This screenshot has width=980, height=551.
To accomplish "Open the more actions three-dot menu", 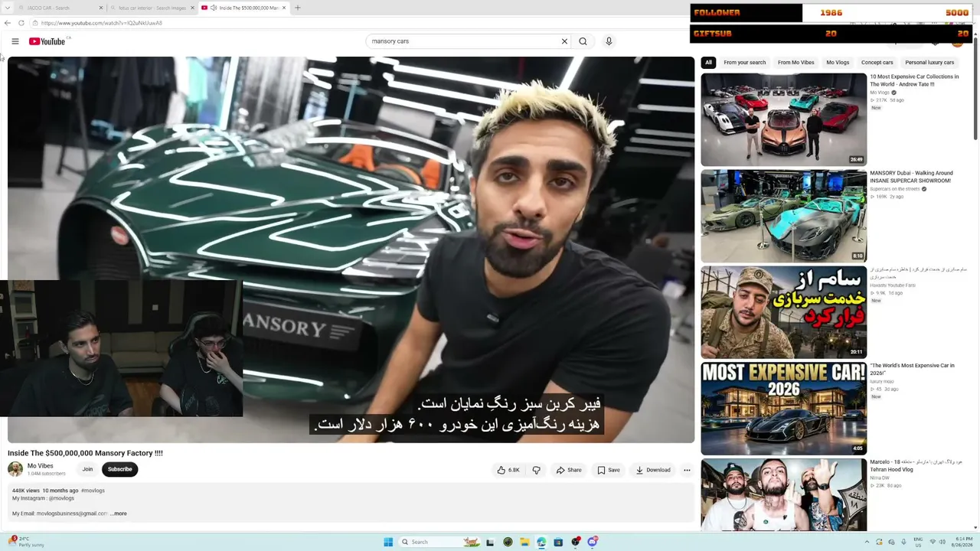I will pos(687,470).
